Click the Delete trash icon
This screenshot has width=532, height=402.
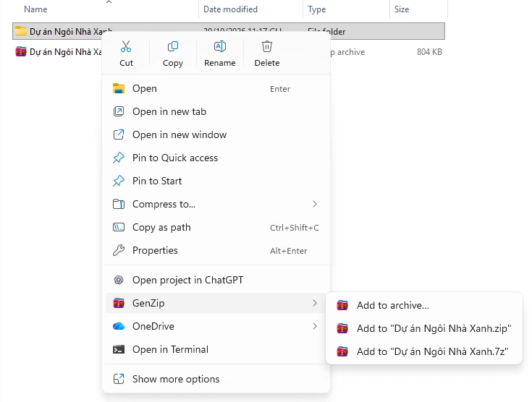267,46
